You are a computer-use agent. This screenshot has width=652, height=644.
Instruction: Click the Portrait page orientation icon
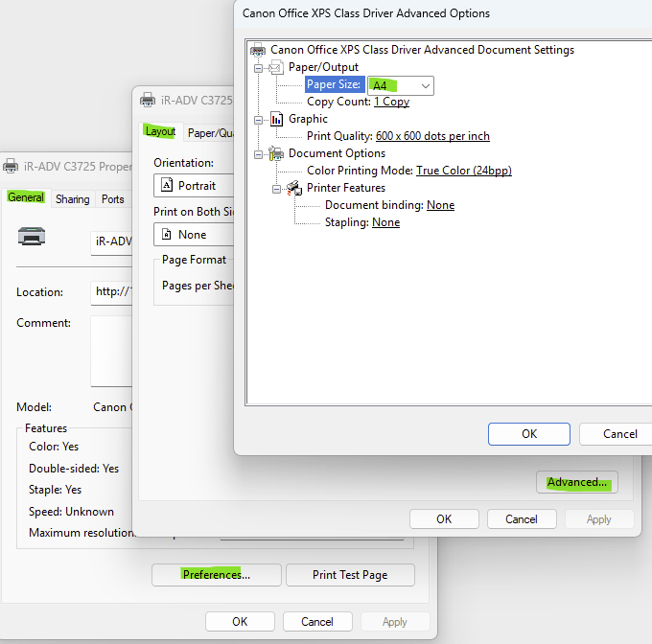pos(167,185)
